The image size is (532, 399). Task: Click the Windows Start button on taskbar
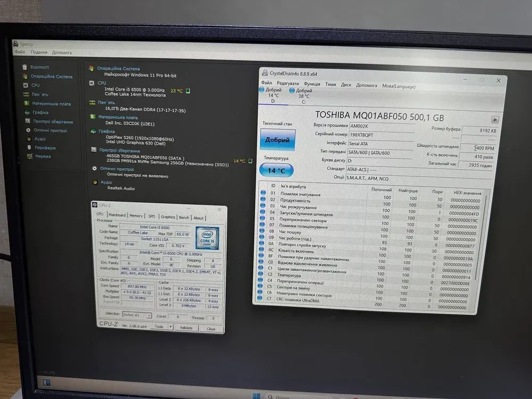256,395
